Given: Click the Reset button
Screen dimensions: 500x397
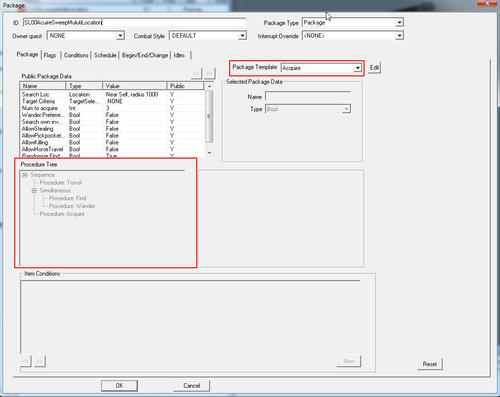Looking at the screenshot, I should [x=430, y=364].
